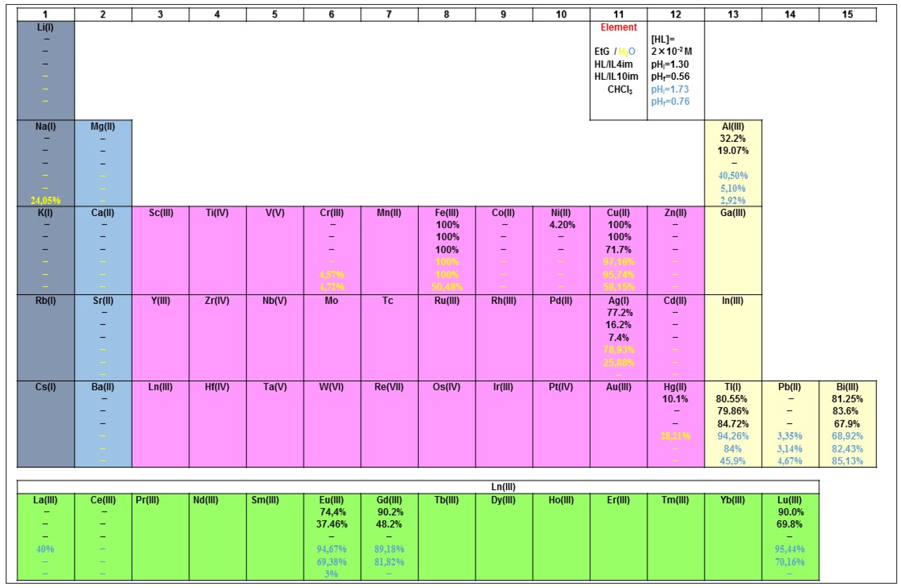Click the Mg(II) element label
This screenshot has height=588, width=901.
[103, 126]
